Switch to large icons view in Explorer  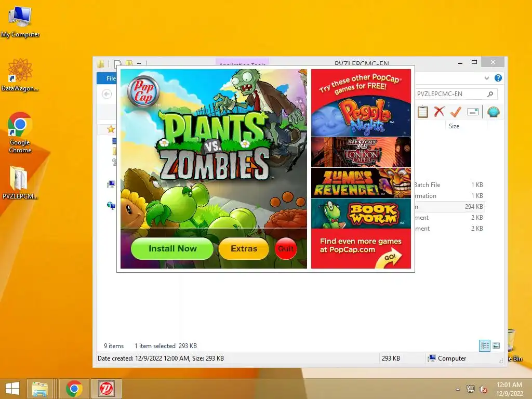pyautogui.click(x=496, y=345)
